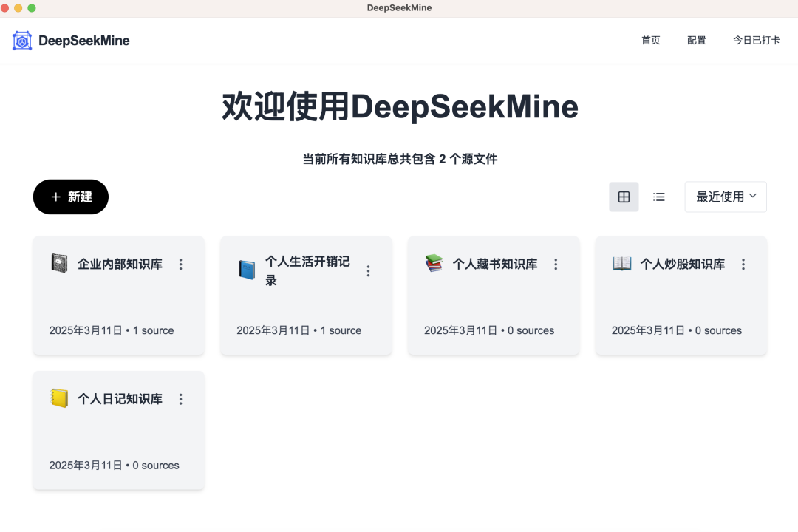798x532 pixels.
Task: Select the stacked books icon on 个人藏书知识库
Action: 434,263
